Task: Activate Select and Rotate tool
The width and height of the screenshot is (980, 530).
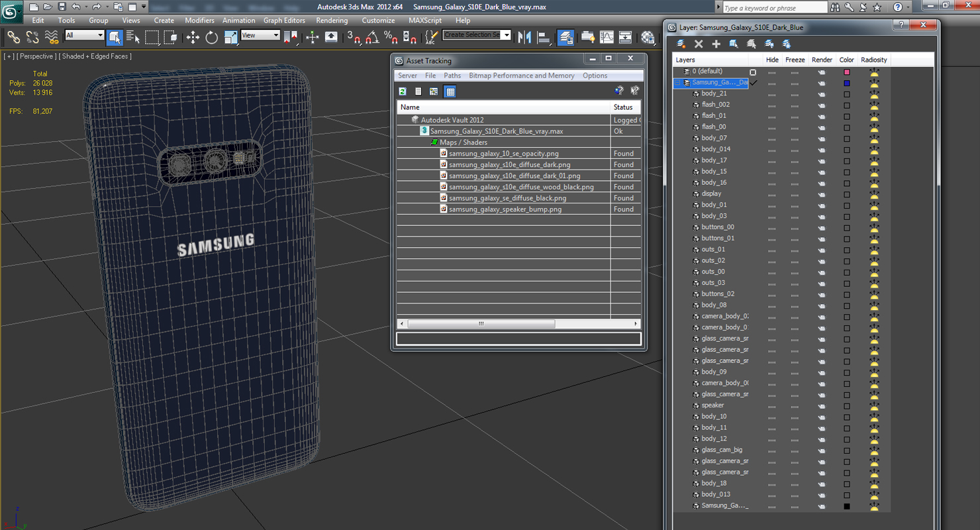Action: coord(212,37)
